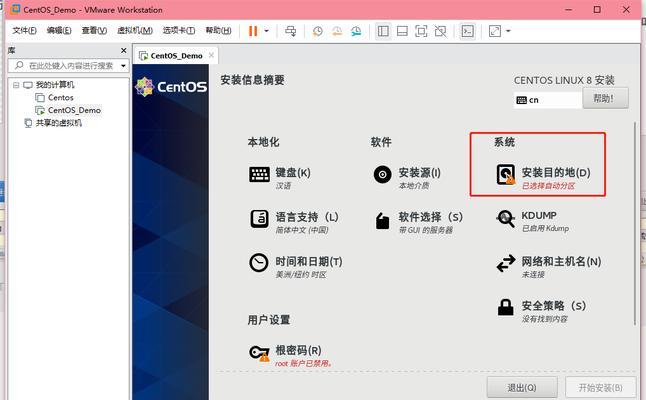Click the send Ctrl+Alt+Del toolbar icon

tap(290, 31)
